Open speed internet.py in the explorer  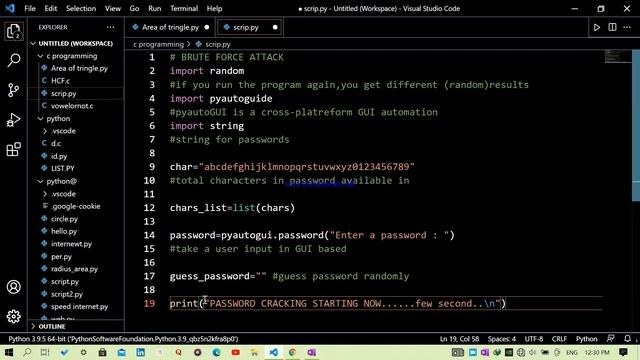(x=80, y=307)
